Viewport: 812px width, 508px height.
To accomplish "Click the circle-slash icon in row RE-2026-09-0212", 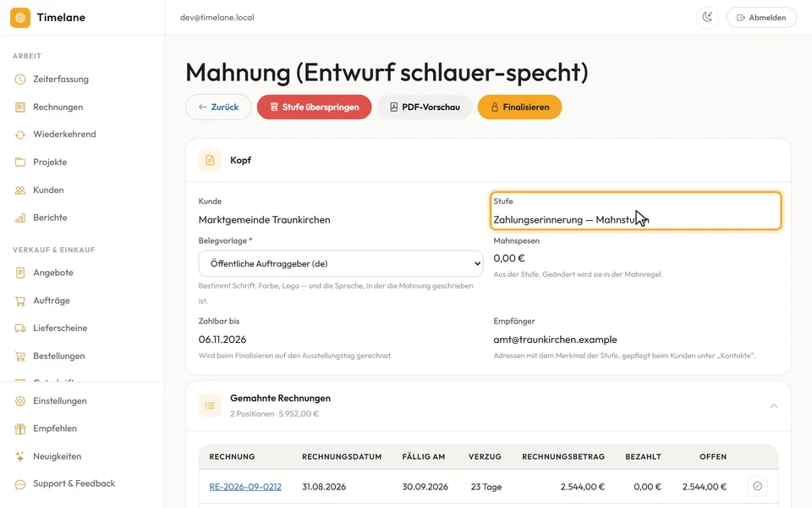I will [x=757, y=486].
